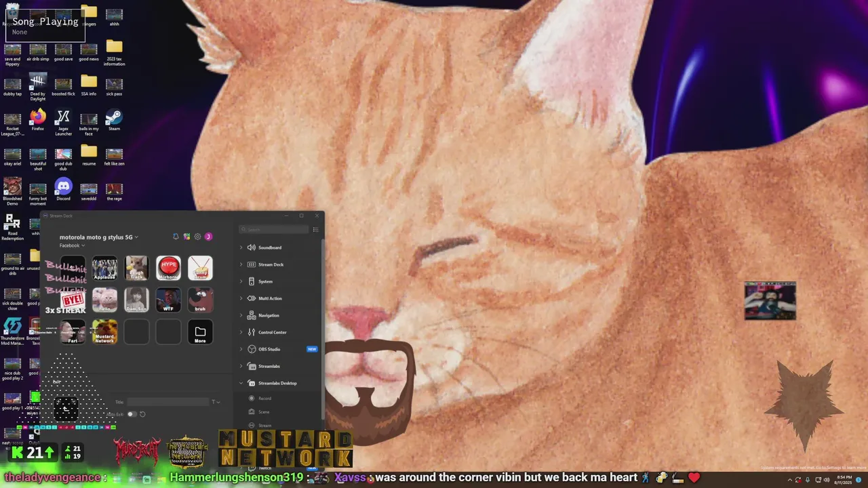868x488 pixels.
Task: Select the Road Redemption shortcut
Action: coord(12,228)
